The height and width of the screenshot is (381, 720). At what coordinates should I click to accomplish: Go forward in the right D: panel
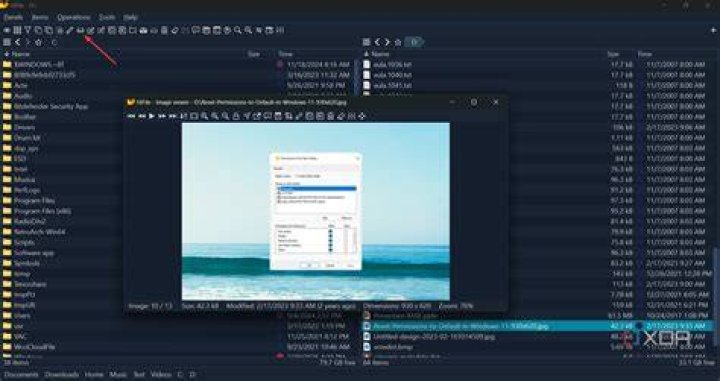pos(387,42)
